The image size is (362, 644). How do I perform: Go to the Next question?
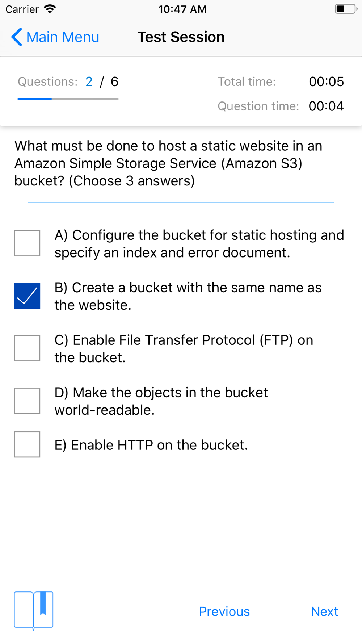coord(324,611)
